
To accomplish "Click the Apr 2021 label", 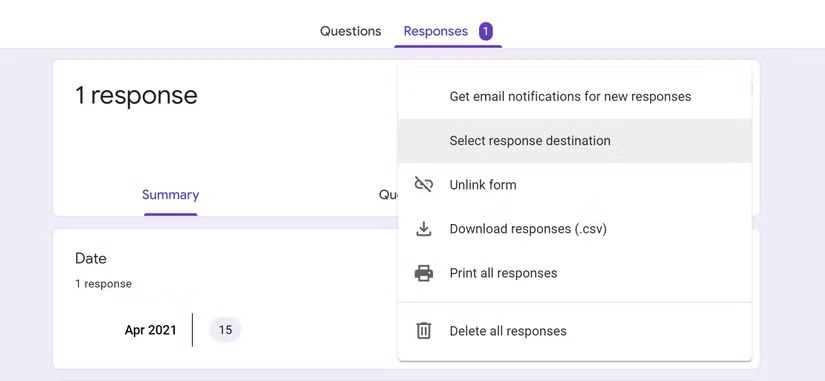I will point(150,330).
